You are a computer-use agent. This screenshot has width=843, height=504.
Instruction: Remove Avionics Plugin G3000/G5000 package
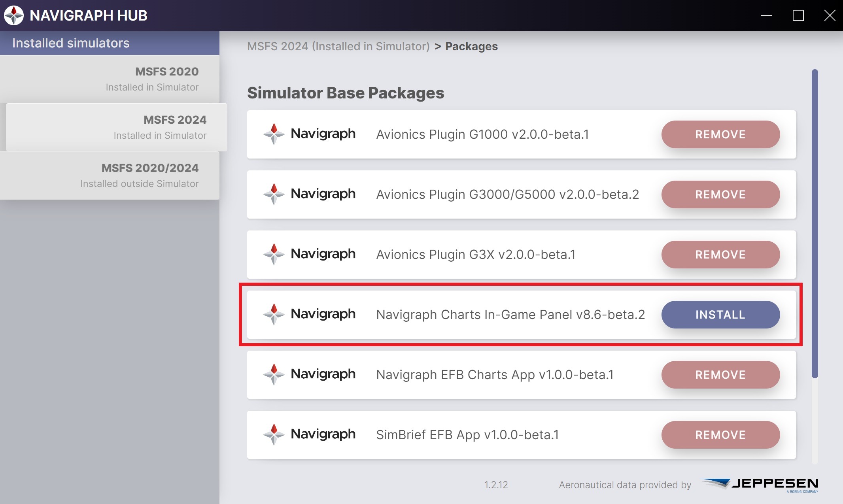720,194
